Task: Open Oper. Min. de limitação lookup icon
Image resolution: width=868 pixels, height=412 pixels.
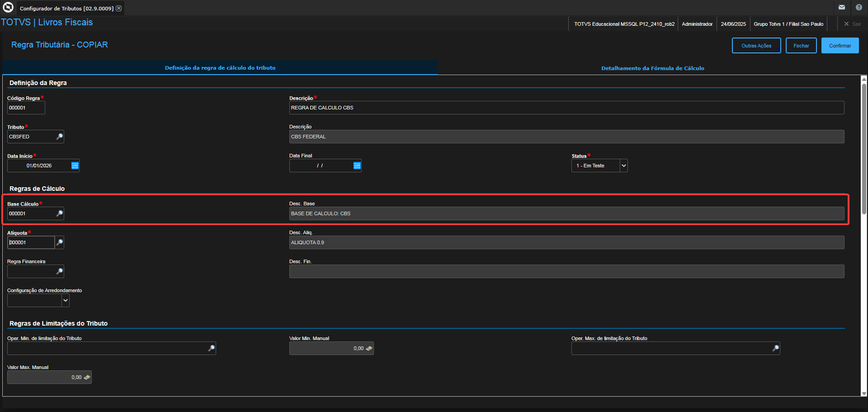Action: tap(211, 348)
